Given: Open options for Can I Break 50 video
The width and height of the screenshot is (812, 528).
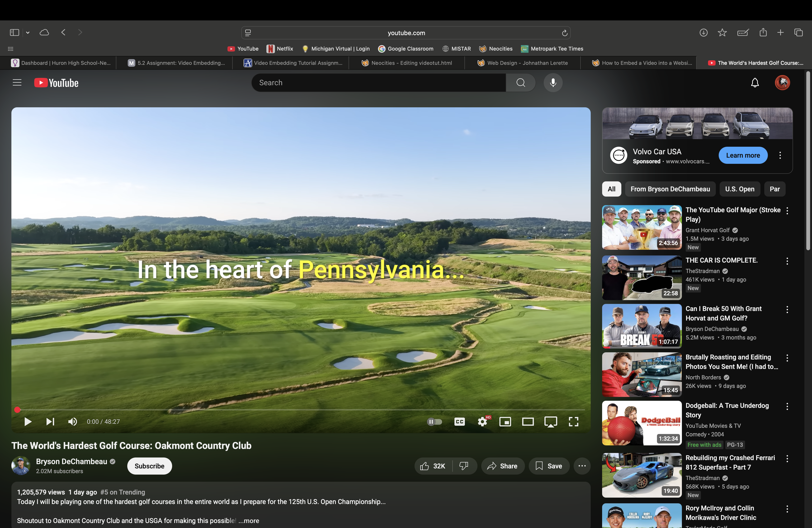Looking at the screenshot, I should pyautogui.click(x=787, y=310).
